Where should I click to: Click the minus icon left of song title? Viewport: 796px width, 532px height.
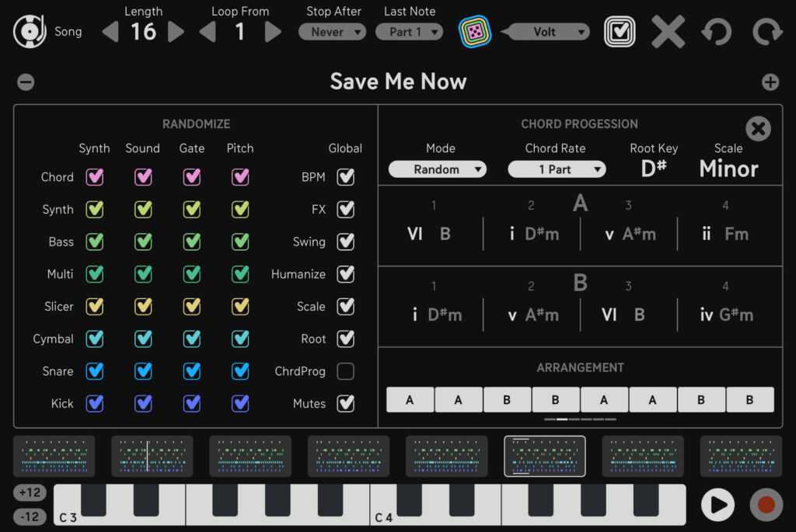point(26,82)
